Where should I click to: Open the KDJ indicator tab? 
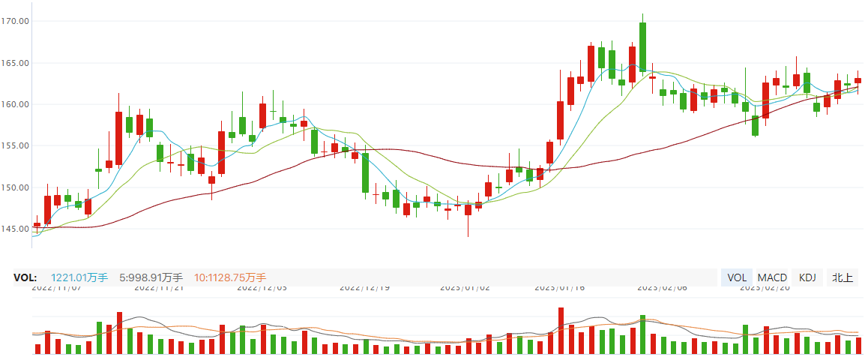(807, 277)
